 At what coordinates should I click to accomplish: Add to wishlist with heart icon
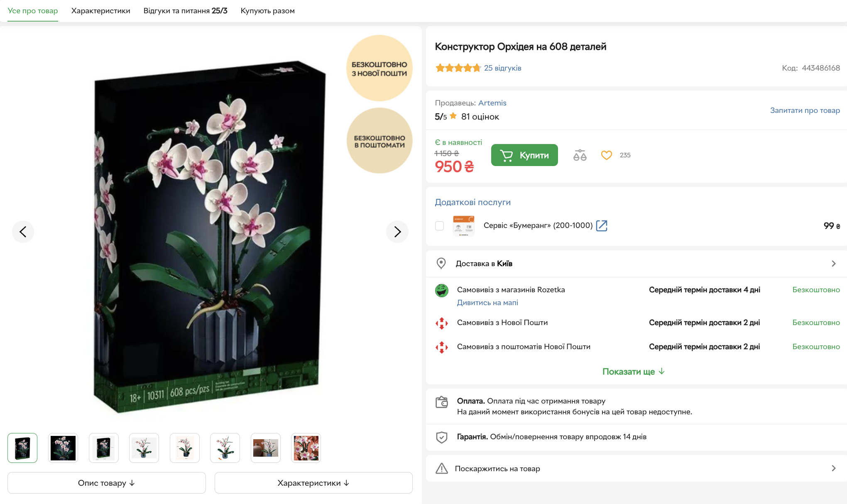point(607,155)
